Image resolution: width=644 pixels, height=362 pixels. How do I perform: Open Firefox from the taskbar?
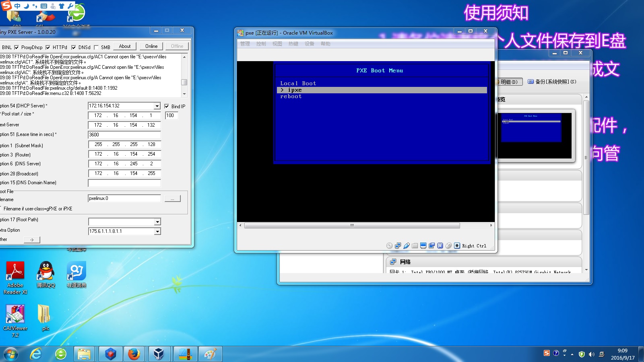134,354
